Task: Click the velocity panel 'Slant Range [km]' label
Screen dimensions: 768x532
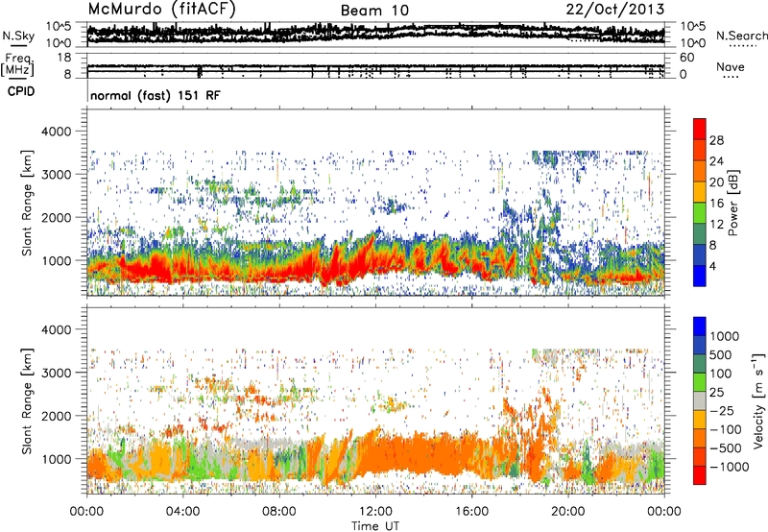Action: pyautogui.click(x=27, y=401)
